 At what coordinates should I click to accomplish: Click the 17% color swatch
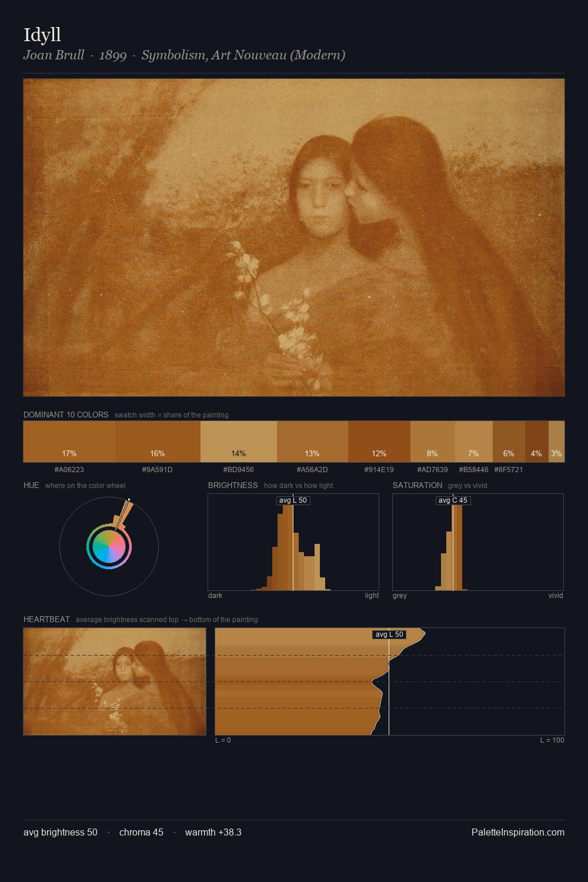(x=69, y=442)
